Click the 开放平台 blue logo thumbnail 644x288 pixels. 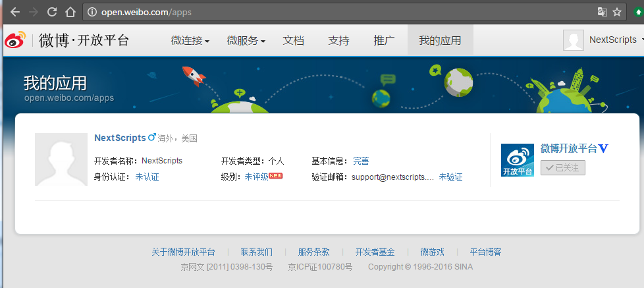(518, 160)
